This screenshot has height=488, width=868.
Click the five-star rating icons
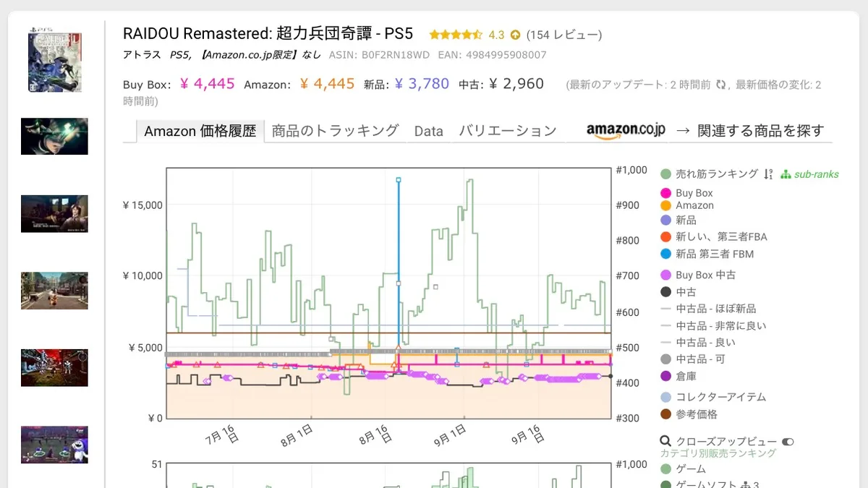[456, 35]
